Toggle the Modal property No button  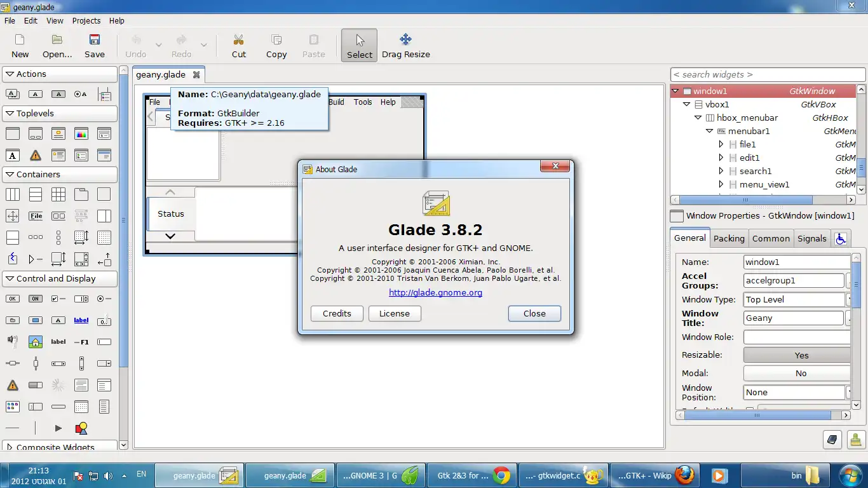coord(797,374)
